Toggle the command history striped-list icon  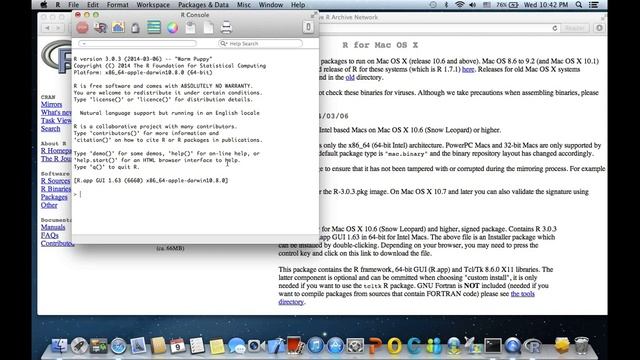(154, 27)
